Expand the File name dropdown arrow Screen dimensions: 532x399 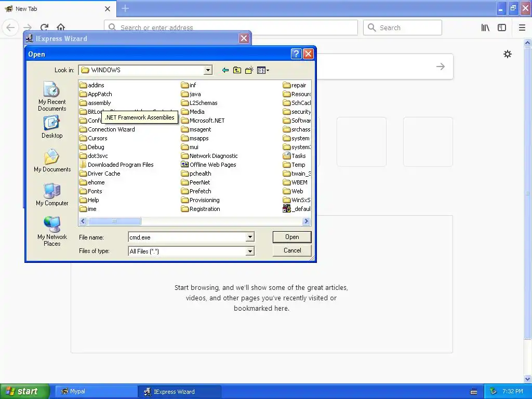coord(250,237)
